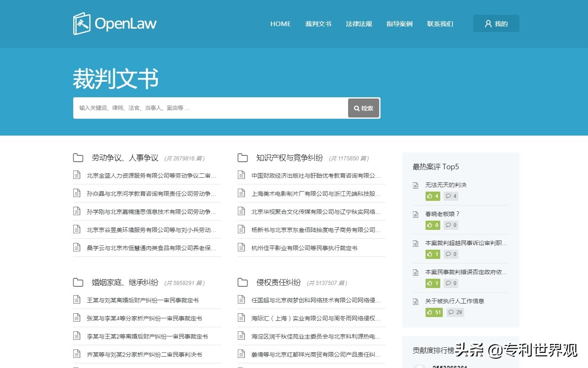Open the 王某与刘某离婚后财产纠纷一审民事裁定书 case
Image resolution: width=588 pixels, height=368 pixels.
pyautogui.click(x=143, y=300)
